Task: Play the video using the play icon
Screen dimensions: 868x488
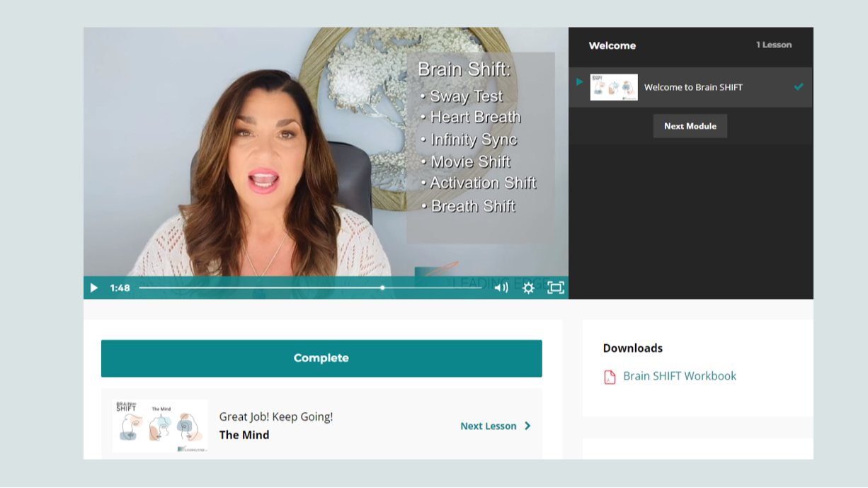Action: coord(93,288)
